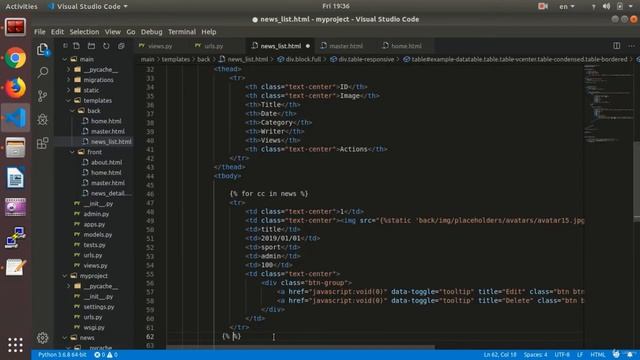The image size is (640, 360).
Task: Click the volume icon in top bar
Action: tap(607, 6)
